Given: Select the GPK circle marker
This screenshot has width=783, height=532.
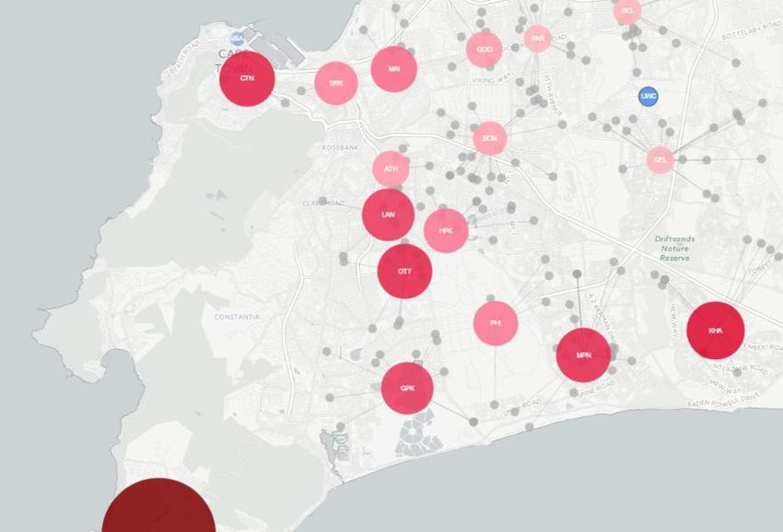Looking at the screenshot, I should point(407,388).
